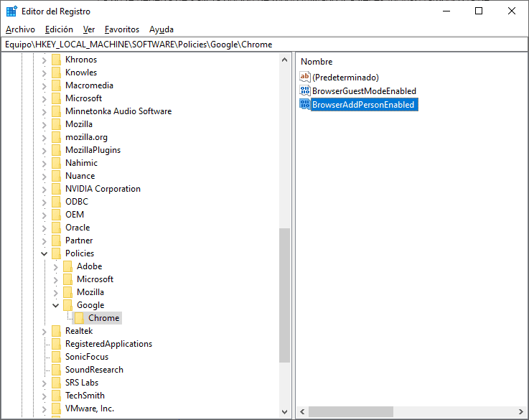The height and width of the screenshot is (420, 529).
Task: Click the string value icon of (Predeterminado)
Action: 304,77
